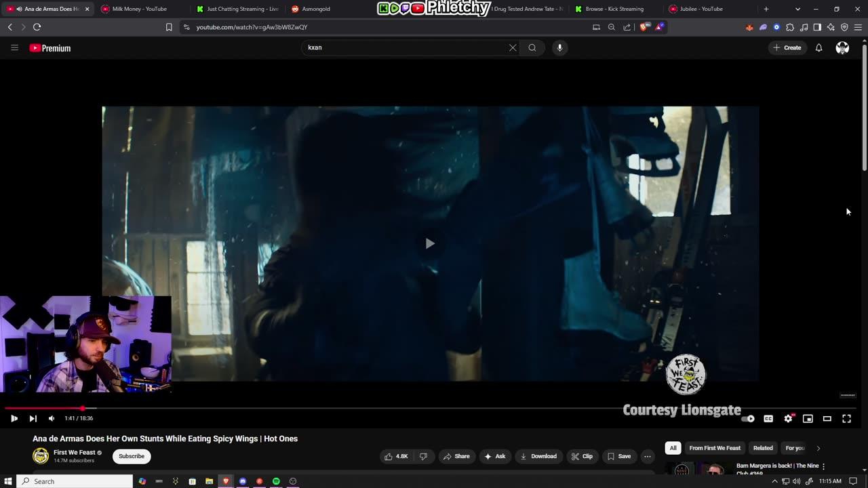Dislike the video
This screenshot has height=488, width=868.
click(423, 456)
